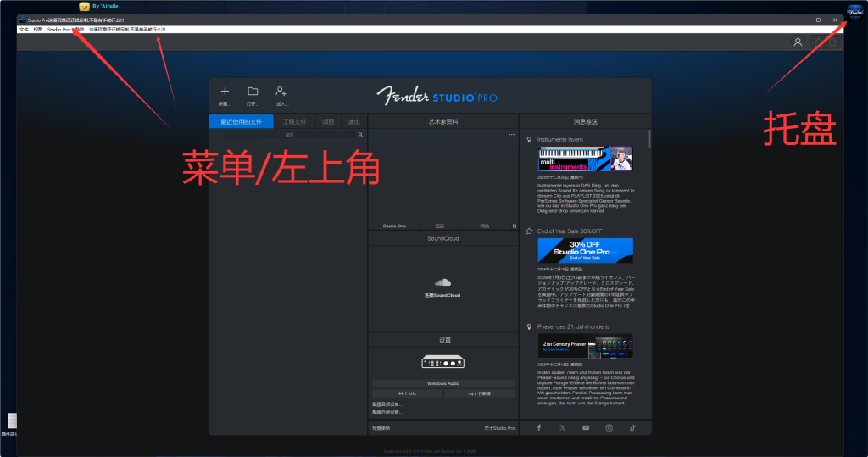Image resolution: width=868 pixels, height=457 pixels.
Task: Click the 检查更新 link
Action: coord(381,427)
